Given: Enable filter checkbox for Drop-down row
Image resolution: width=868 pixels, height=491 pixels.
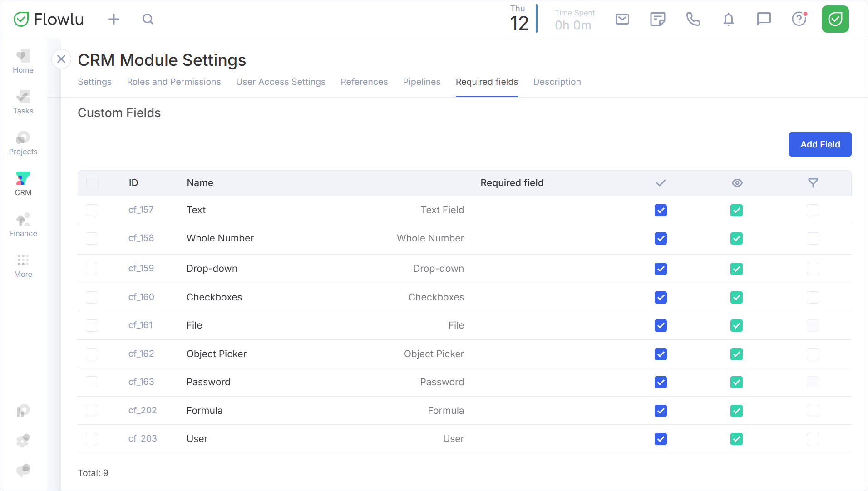Looking at the screenshot, I should (813, 269).
